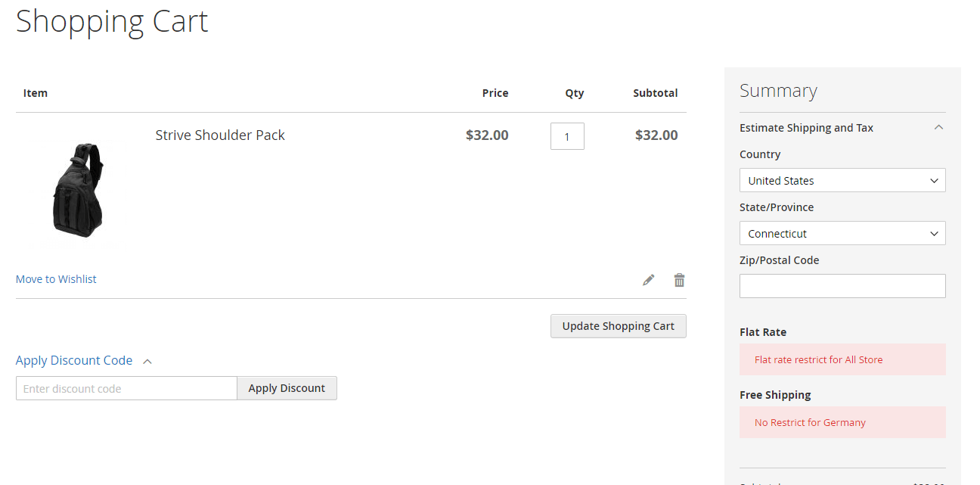Screen dimensions: 980x485
Task: Click the Flat rate restrict for All Store message
Action: coord(818,359)
